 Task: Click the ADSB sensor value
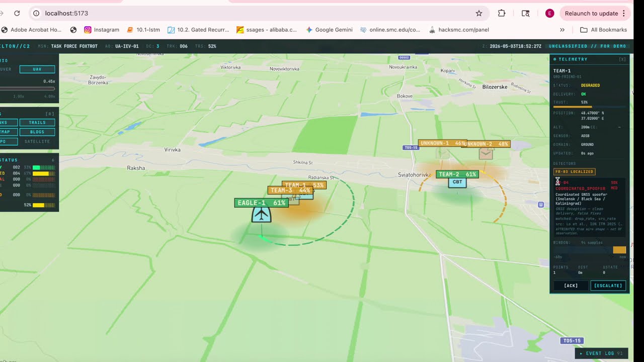(585, 136)
